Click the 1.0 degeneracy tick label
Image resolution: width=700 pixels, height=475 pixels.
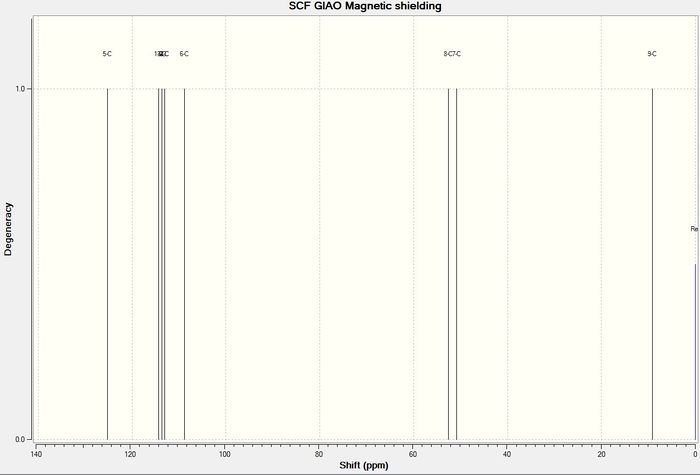pyautogui.click(x=20, y=89)
